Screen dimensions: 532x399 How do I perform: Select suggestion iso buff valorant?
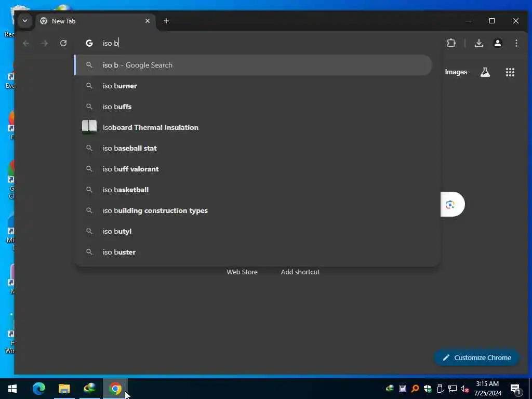(x=253, y=169)
